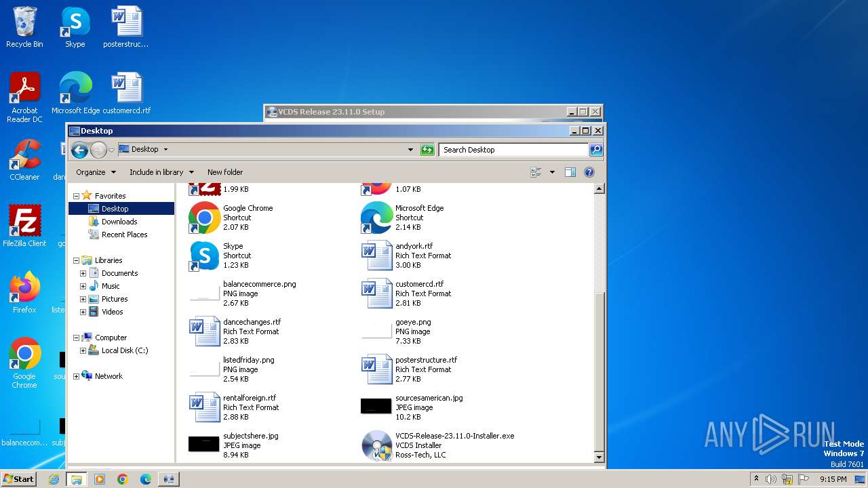This screenshot has width=868, height=488.
Task: Click the volume speaker tray icon
Action: [771, 479]
